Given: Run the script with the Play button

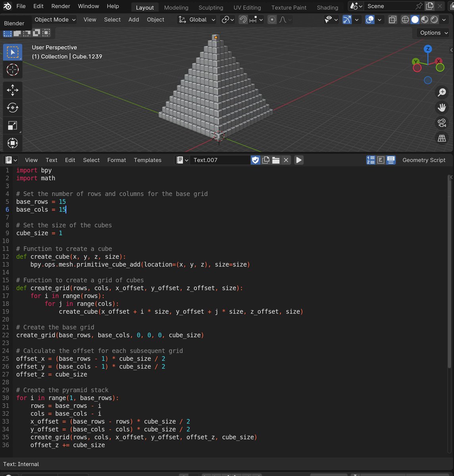Looking at the screenshot, I should point(298,160).
